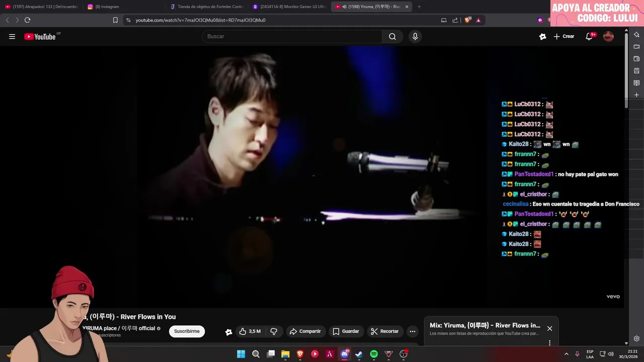The width and height of the screenshot is (644, 362).
Task: Open the Windows Start menu
Action: pos(241,354)
